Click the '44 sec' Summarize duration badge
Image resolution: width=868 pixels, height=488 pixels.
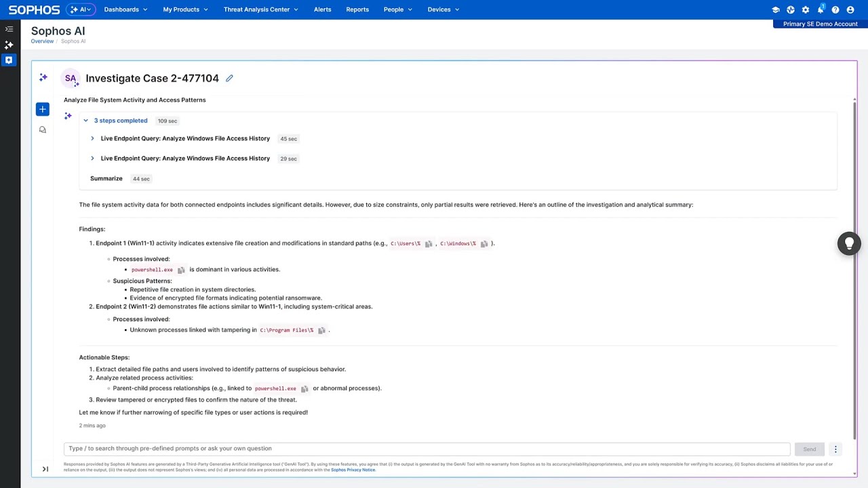click(141, 179)
